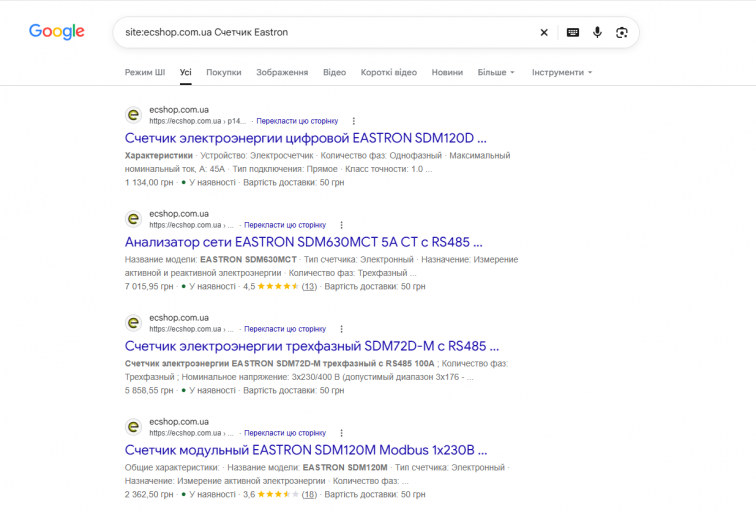
Task: Click Перекласти цю сторінку for SDM120D result
Action: coord(297,121)
